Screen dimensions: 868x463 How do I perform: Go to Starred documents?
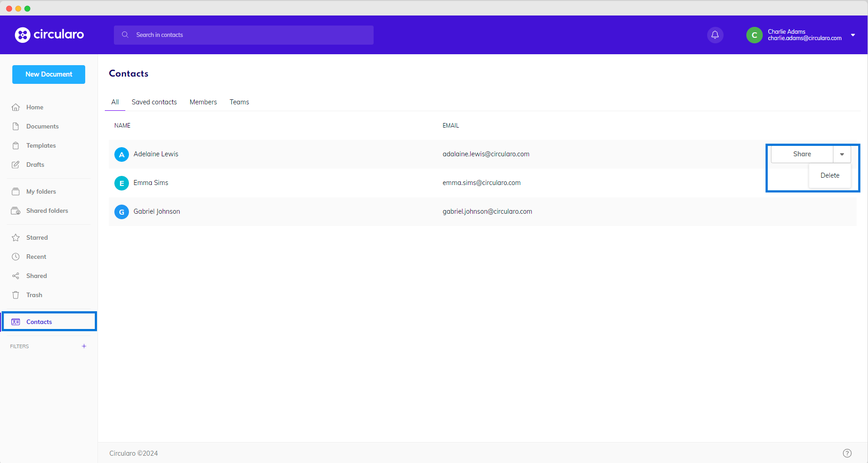pos(37,237)
